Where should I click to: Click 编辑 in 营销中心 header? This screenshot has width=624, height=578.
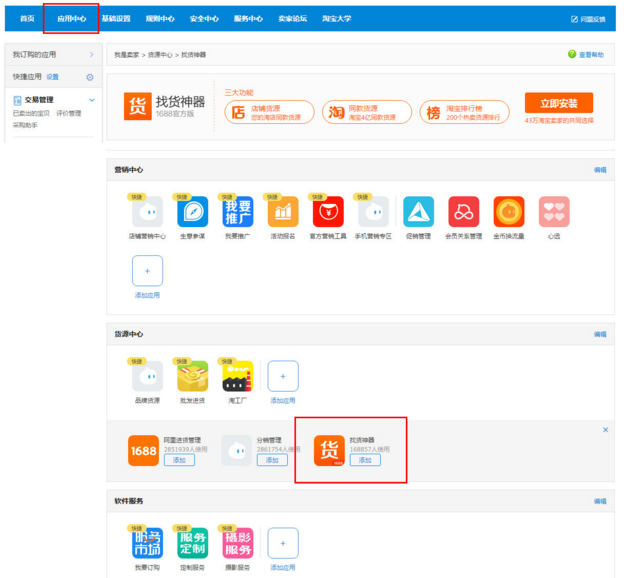(x=600, y=170)
